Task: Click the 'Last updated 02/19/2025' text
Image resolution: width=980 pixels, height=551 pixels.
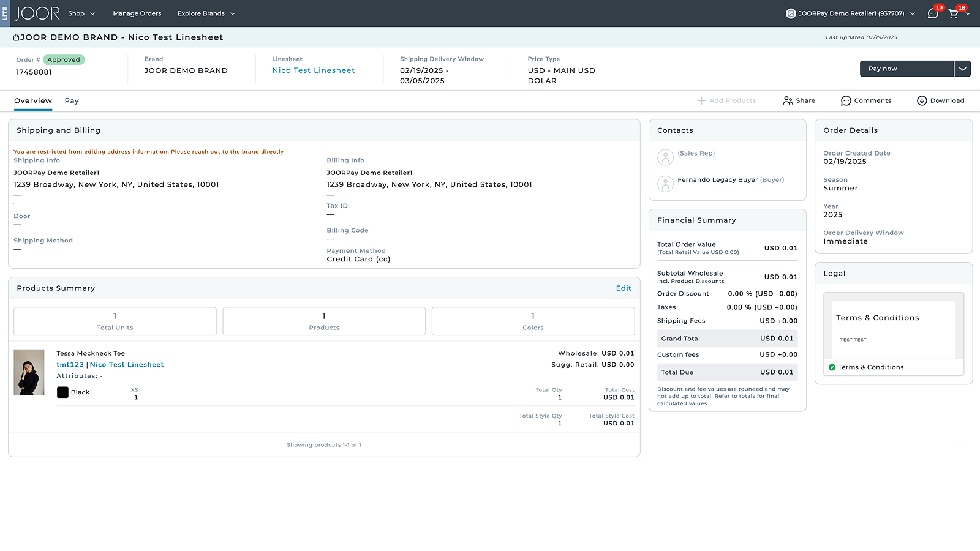Action: [x=861, y=37]
